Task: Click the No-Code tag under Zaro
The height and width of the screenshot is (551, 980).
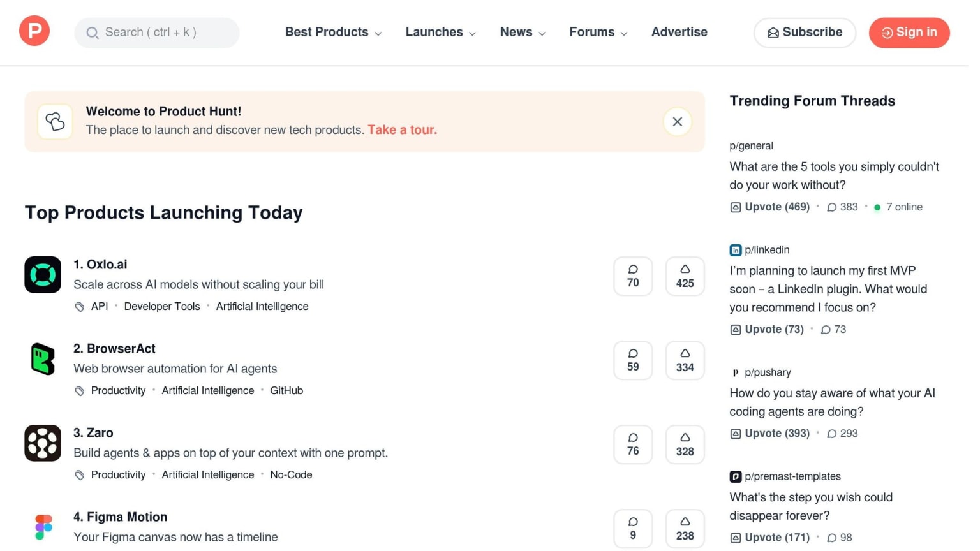Action: click(x=291, y=474)
